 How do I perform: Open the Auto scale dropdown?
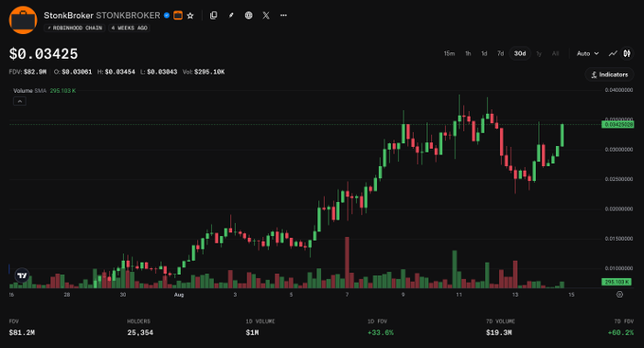(588, 53)
